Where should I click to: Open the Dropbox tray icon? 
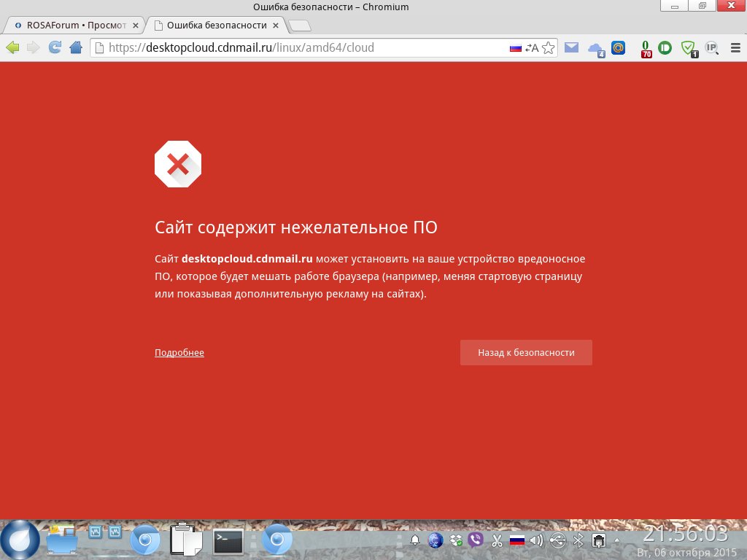click(x=456, y=540)
